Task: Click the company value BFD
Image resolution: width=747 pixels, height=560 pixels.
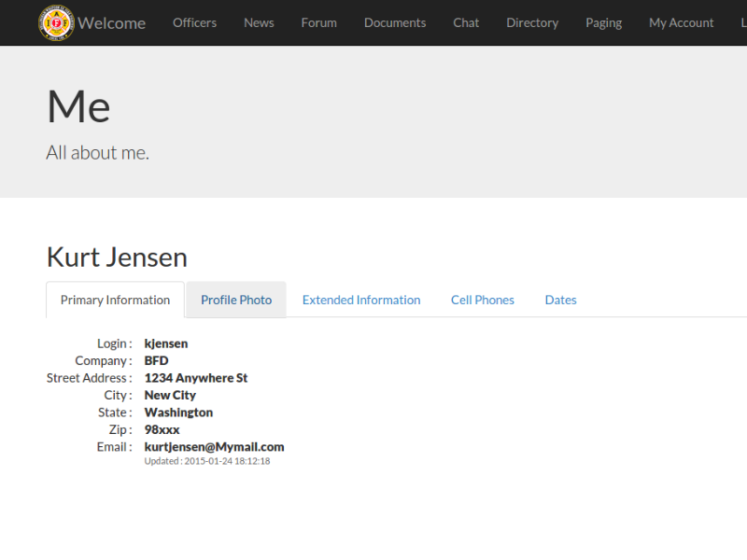Action: click(156, 361)
